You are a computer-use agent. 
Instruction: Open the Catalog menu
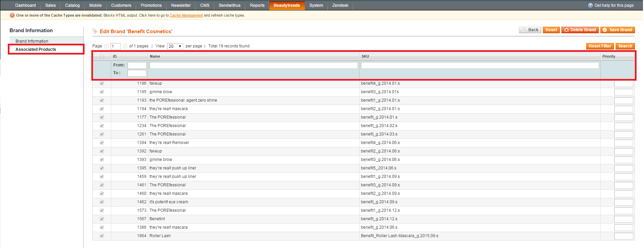click(x=72, y=5)
